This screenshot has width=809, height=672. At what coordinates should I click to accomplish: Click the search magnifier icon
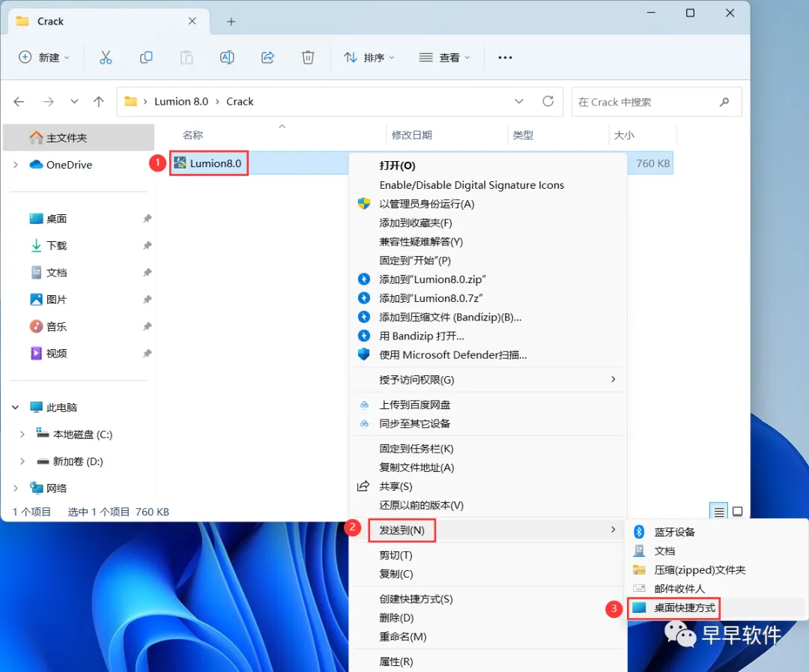[x=724, y=102]
